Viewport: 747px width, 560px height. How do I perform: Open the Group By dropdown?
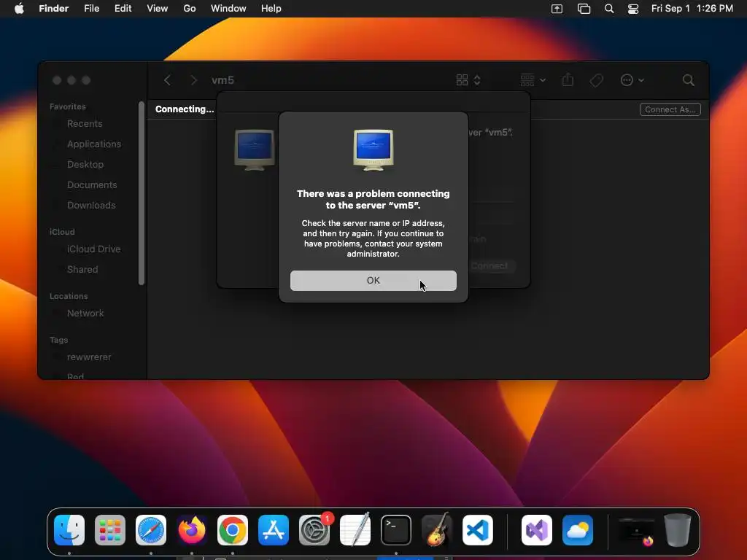pyautogui.click(x=533, y=80)
